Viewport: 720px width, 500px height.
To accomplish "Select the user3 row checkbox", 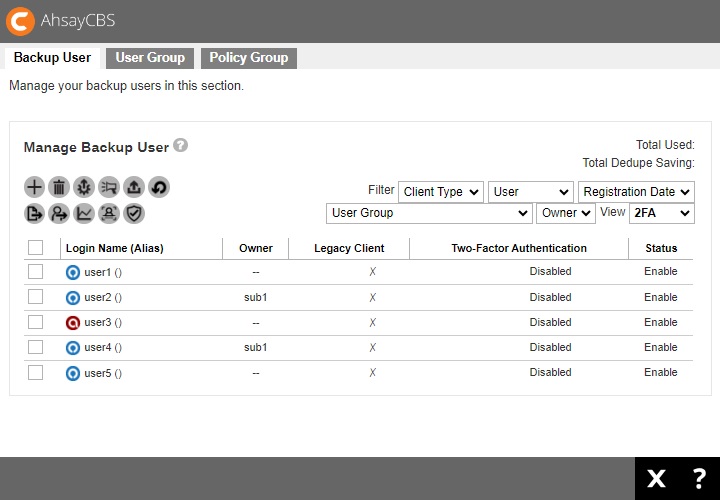I will pyautogui.click(x=36, y=322).
